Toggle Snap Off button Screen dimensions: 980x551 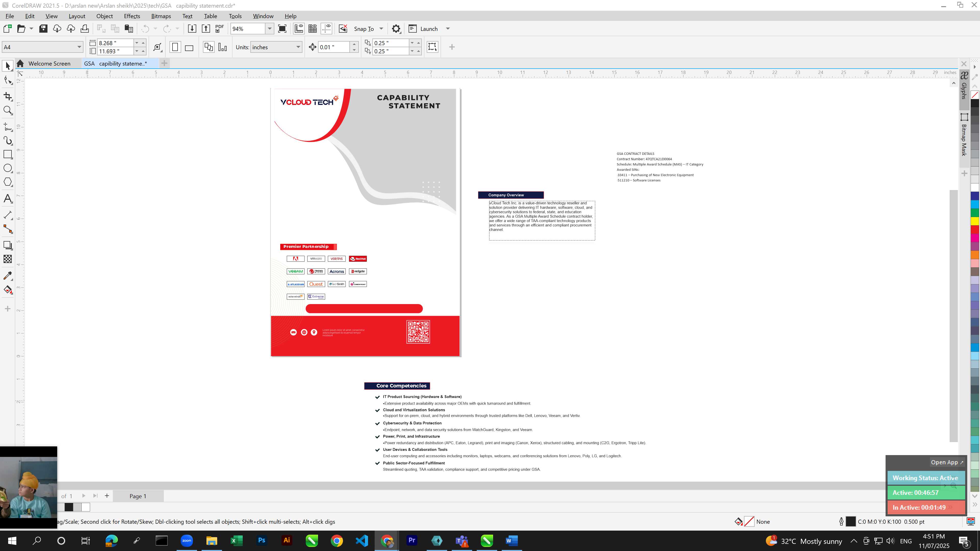click(343, 29)
